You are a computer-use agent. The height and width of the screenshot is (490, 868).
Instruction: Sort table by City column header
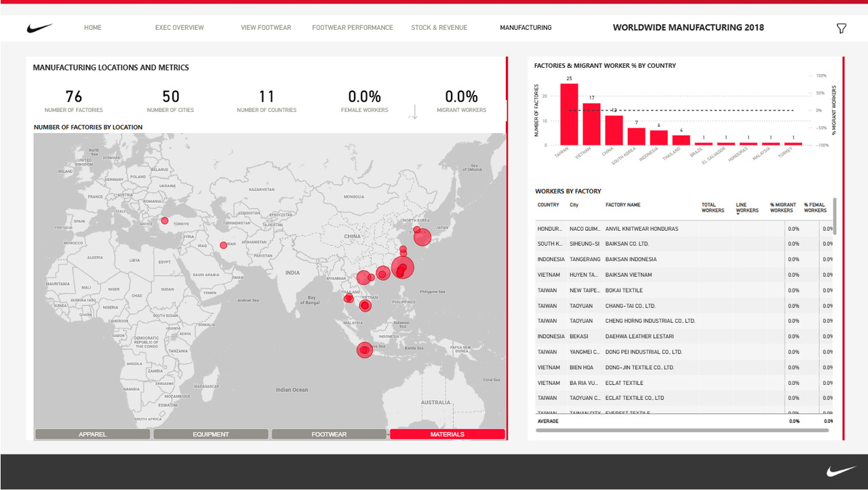(574, 205)
